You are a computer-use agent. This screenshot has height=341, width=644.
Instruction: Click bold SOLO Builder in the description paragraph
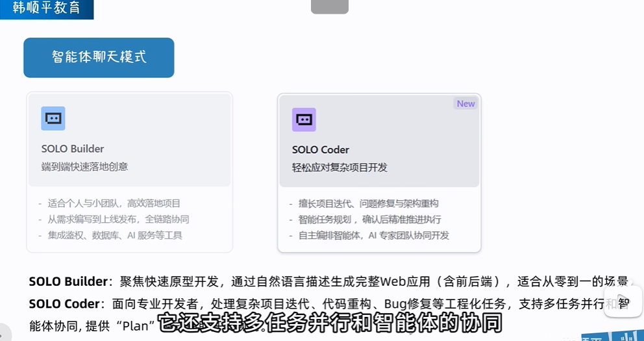tap(68, 281)
